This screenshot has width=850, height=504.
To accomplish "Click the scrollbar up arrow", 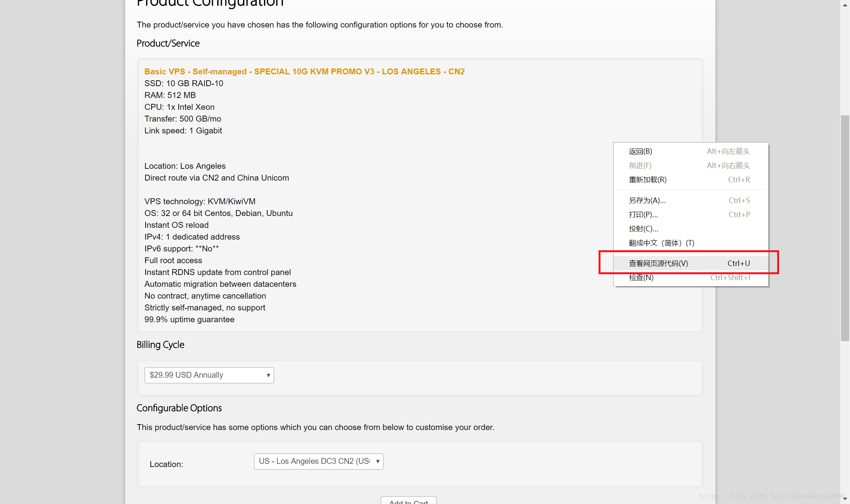I will click(845, 5).
